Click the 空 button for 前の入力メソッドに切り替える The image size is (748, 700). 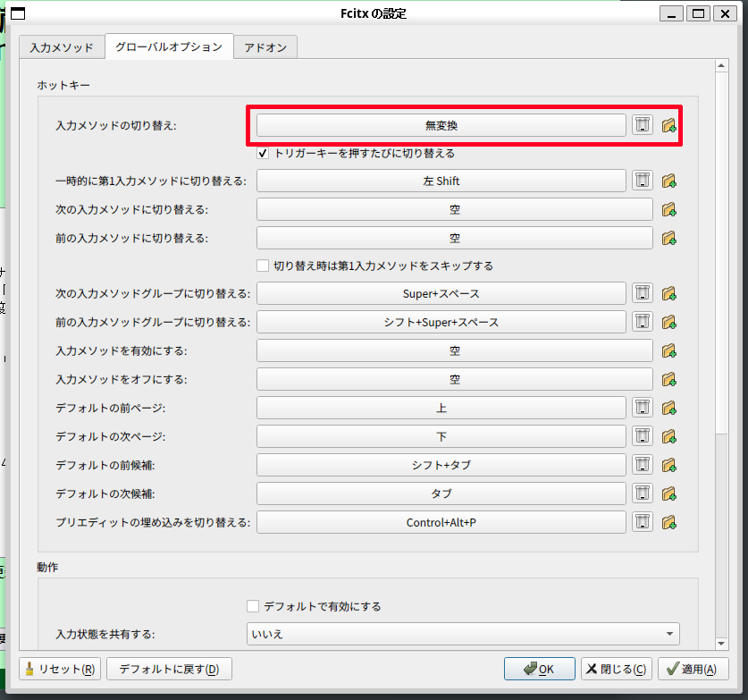[x=455, y=238]
